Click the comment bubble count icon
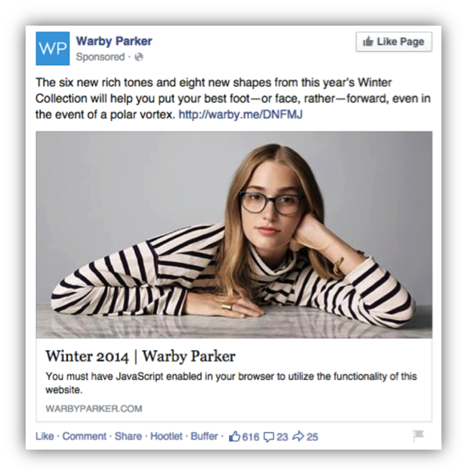This screenshot has width=467, height=476. (269, 437)
